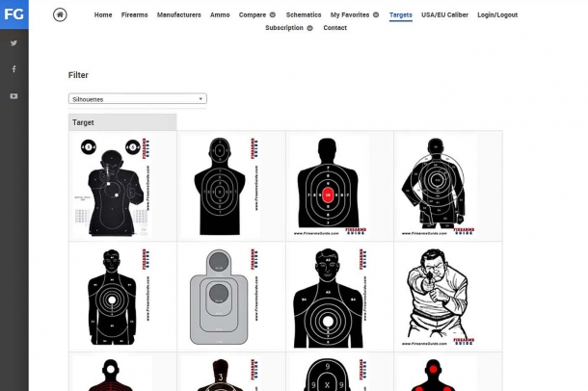This screenshot has width=588, height=391.
Task: Open the gray silhouette target
Action: (220, 297)
